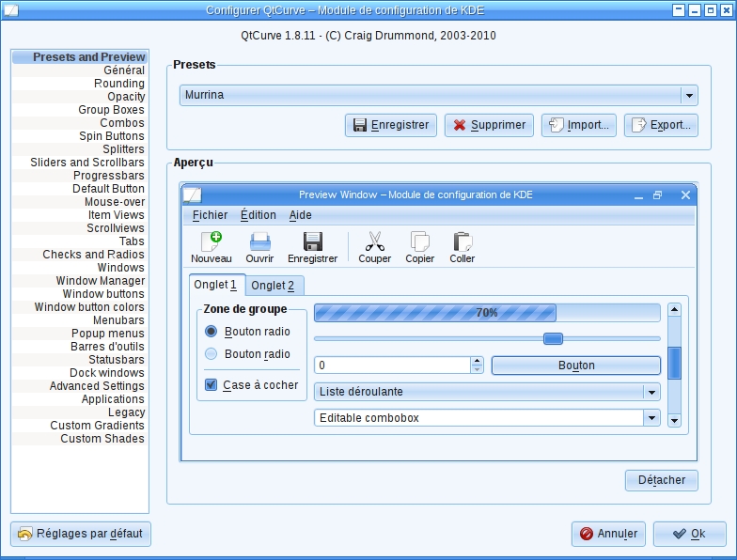Select Default Button in the sidebar
The height and width of the screenshot is (560, 737).
click(x=79, y=188)
